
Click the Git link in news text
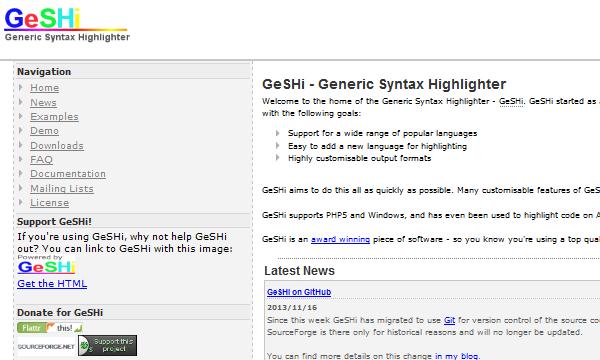pos(449,320)
